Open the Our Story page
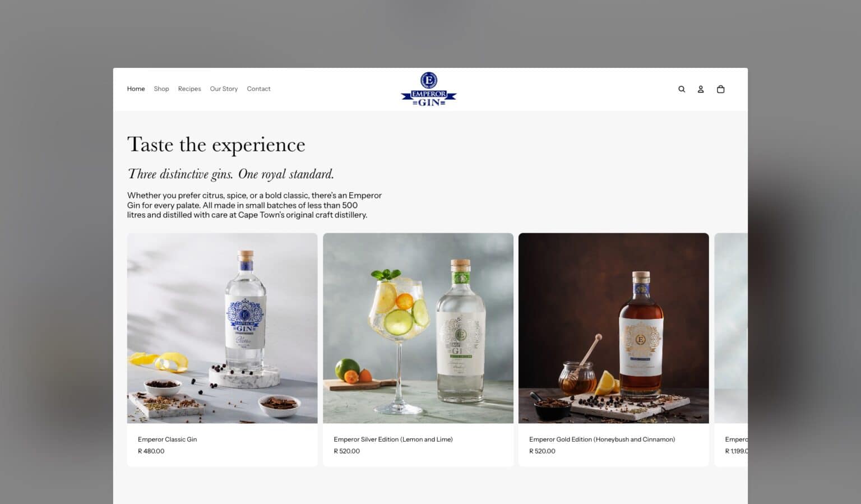The height and width of the screenshot is (504, 861). 224,89
